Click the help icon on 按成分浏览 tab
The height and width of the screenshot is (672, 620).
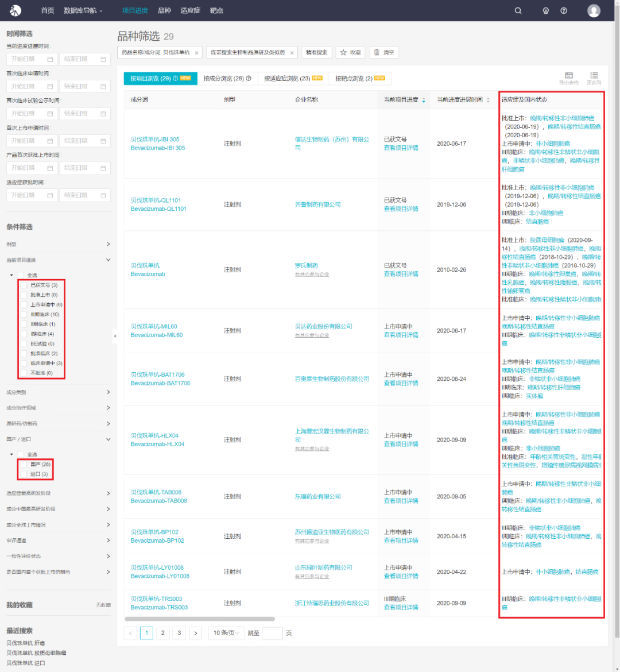(x=249, y=79)
